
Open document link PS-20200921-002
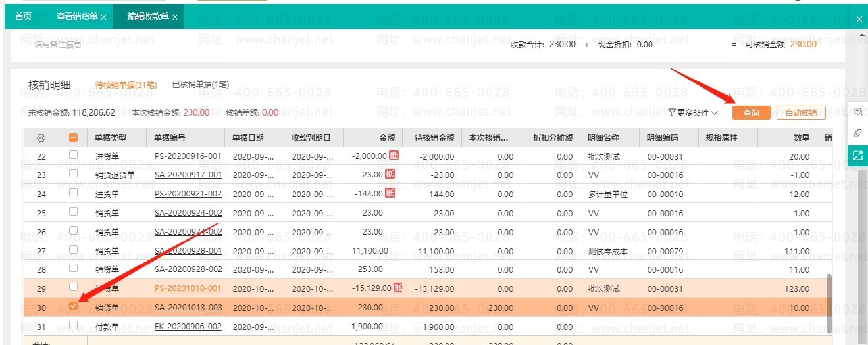[x=188, y=195]
